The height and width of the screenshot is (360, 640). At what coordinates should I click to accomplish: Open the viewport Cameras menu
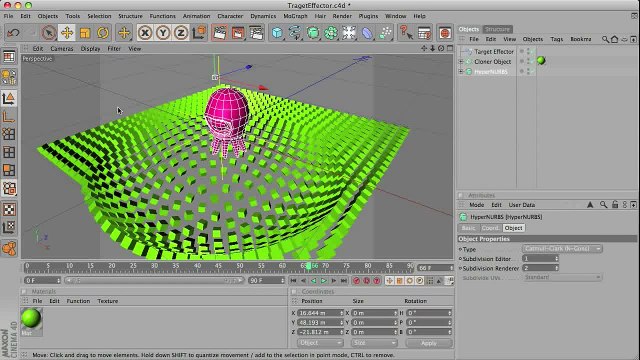click(62, 49)
